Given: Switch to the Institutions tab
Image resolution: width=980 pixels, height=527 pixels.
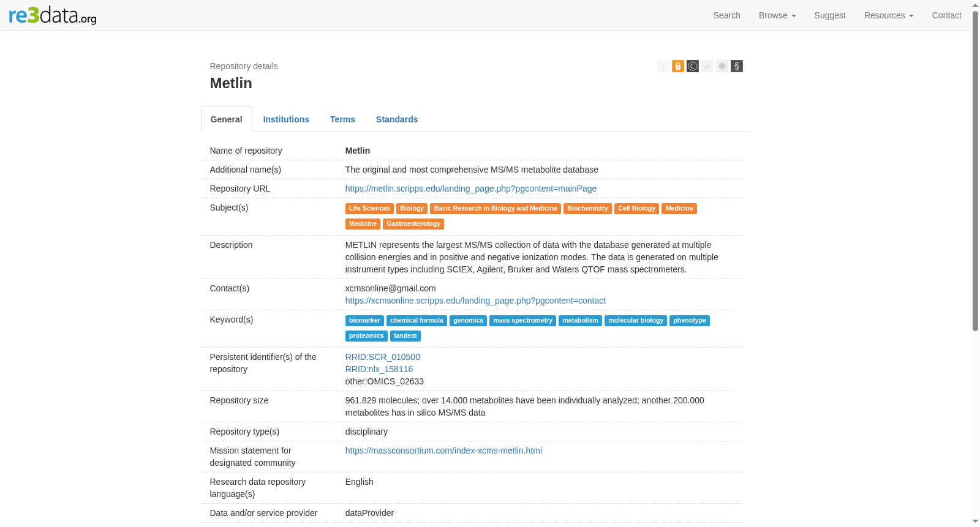Looking at the screenshot, I should (286, 119).
